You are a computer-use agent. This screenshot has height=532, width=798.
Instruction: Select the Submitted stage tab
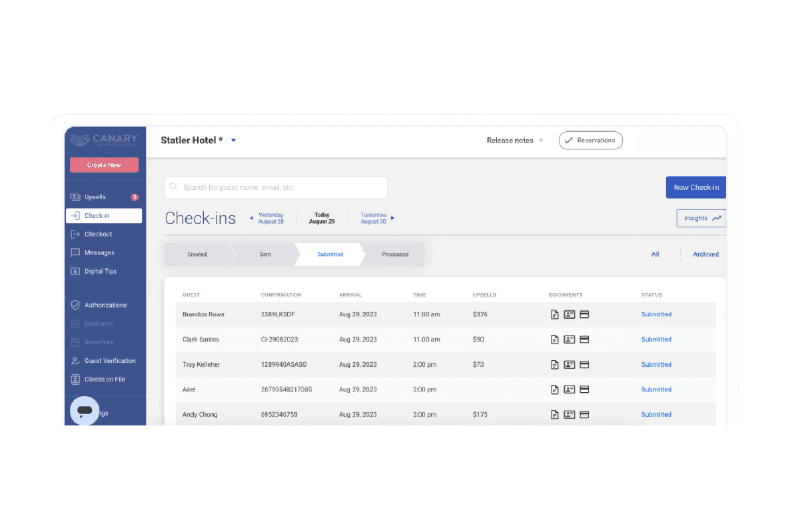[330, 254]
